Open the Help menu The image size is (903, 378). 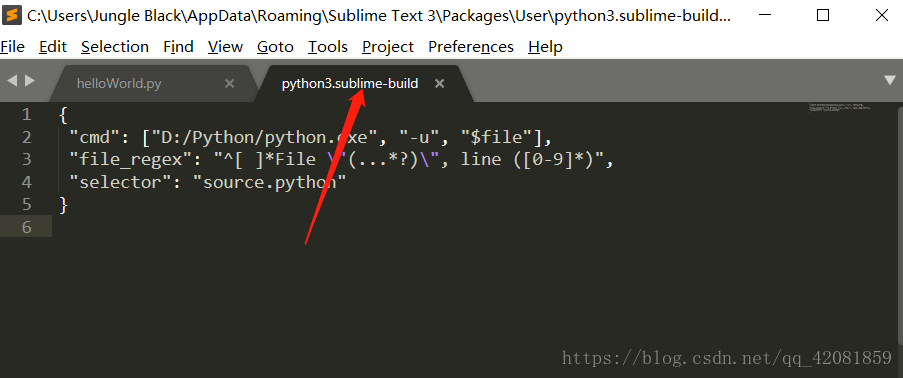[x=545, y=47]
